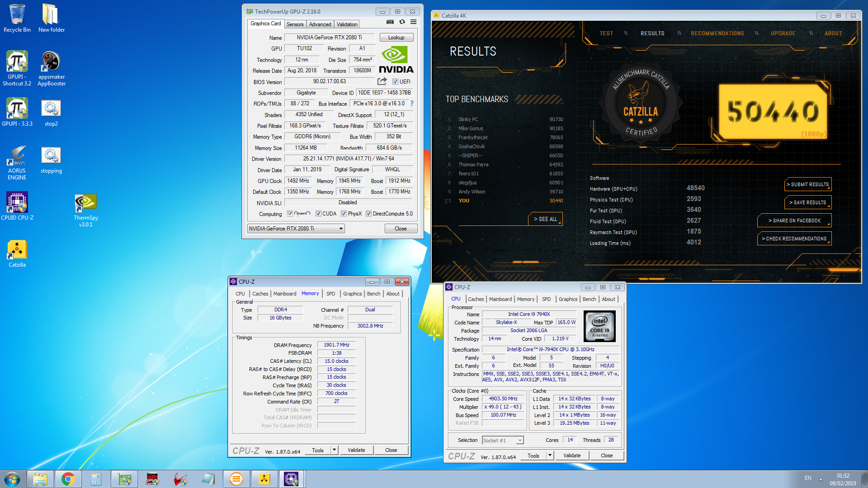Open GPU-Z hamburger menu icon
The width and height of the screenshot is (868, 488).
click(x=413, y=22)
